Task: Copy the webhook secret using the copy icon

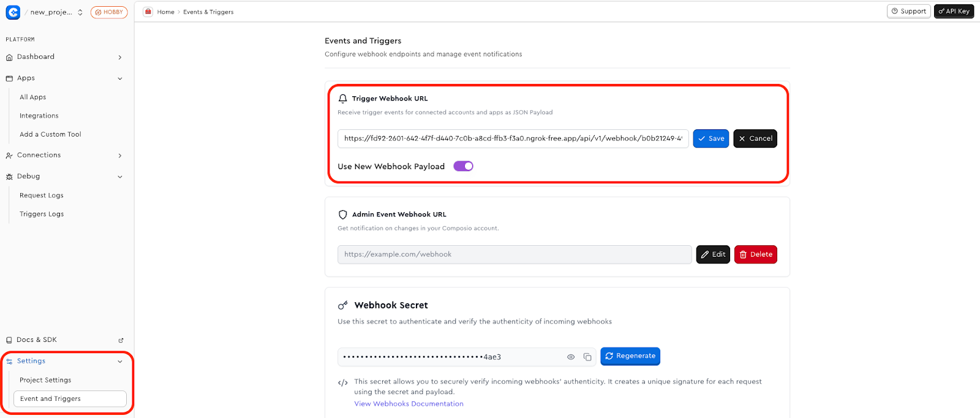Action: pos(587,357)
